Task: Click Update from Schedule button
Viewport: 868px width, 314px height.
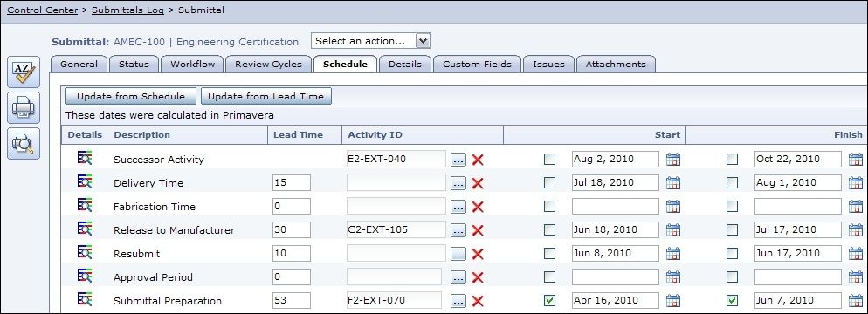Action: coord(131,96)
